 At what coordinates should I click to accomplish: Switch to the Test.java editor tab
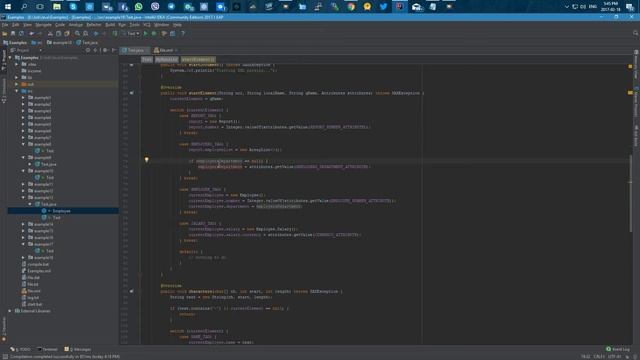136,50
